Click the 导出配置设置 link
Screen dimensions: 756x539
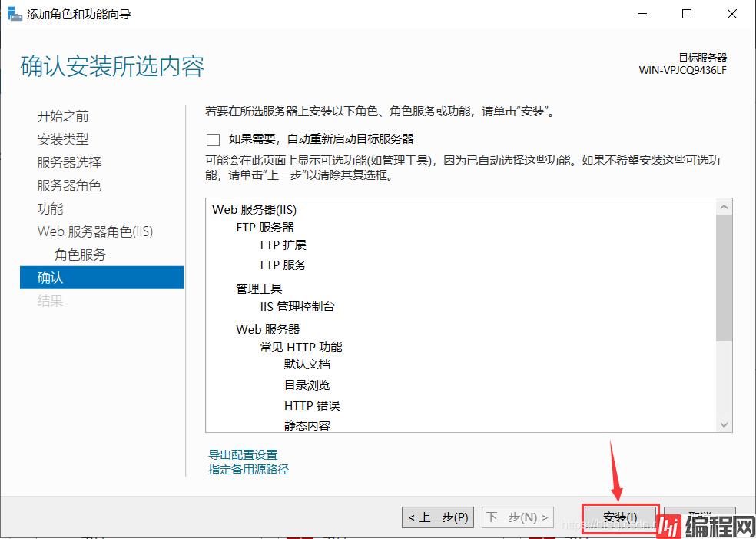[x=243, y=454]
